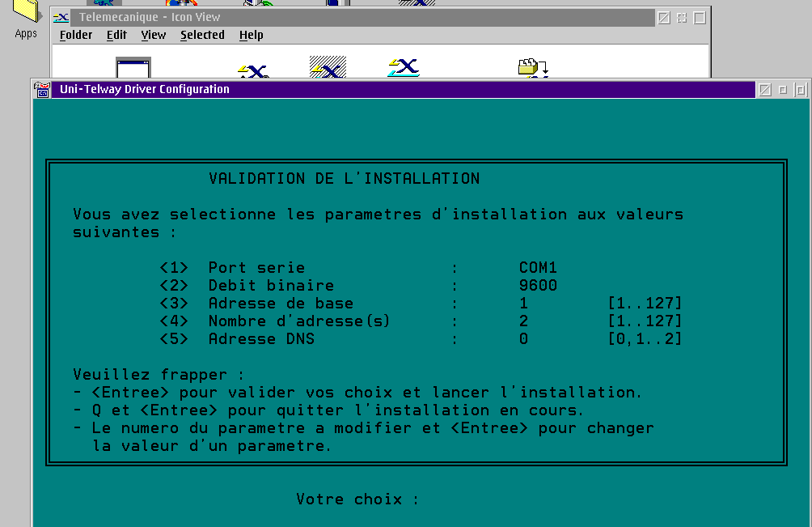Select the X icon right of hatched icon
The image size is (812, 527).
[403, 68]
